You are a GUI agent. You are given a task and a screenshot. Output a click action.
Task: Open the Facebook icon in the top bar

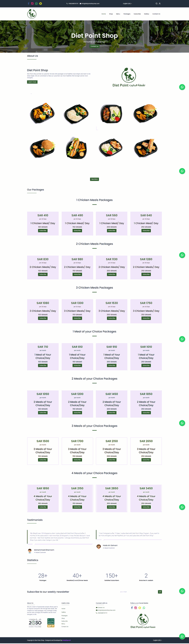coord(28,3)
